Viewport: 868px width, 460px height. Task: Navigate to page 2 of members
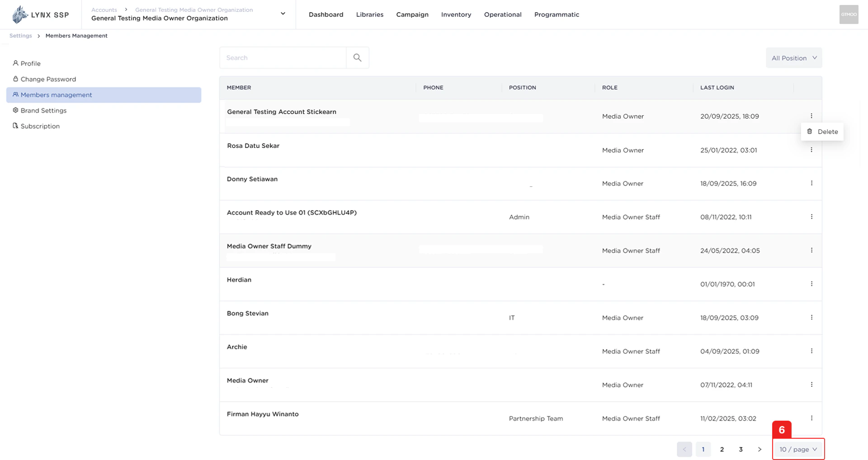722,449
